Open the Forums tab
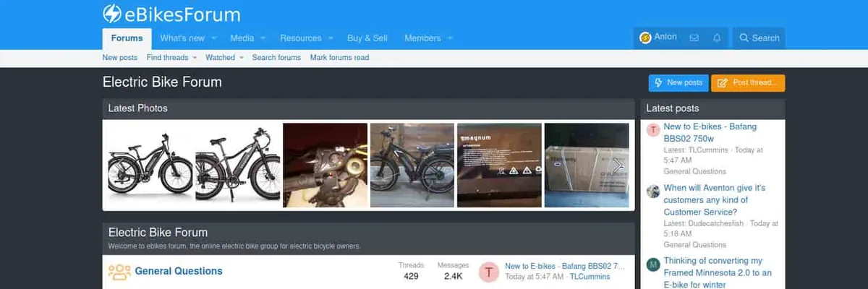Viewport: 868px width, 289px height. pyautogui.click(x=127, y=38)
